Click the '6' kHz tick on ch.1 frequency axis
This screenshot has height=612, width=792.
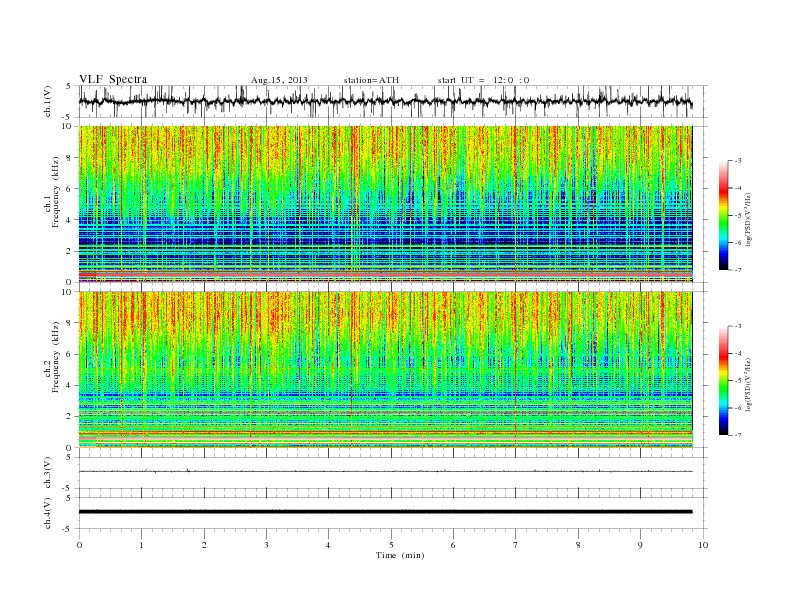tap(69, 189)
